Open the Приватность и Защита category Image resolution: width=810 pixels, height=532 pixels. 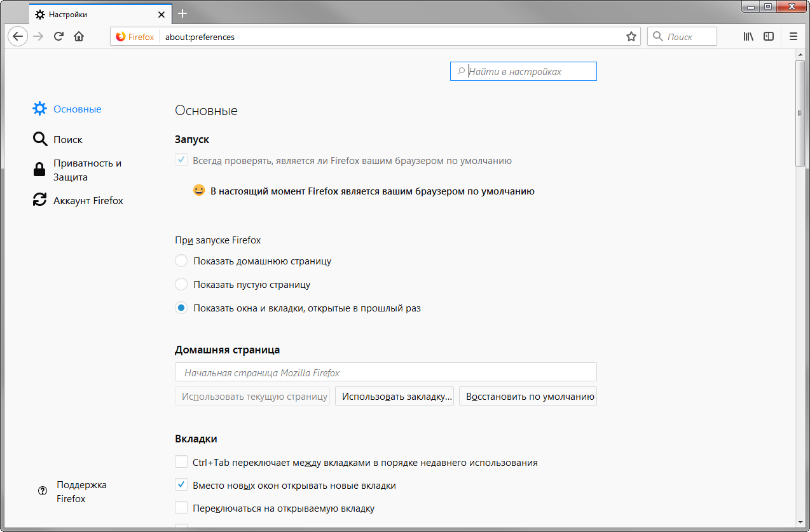(x=87, y=170)
